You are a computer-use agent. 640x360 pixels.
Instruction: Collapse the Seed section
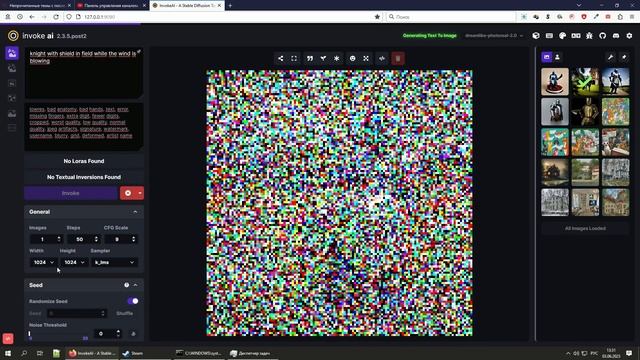pos(136,285)
